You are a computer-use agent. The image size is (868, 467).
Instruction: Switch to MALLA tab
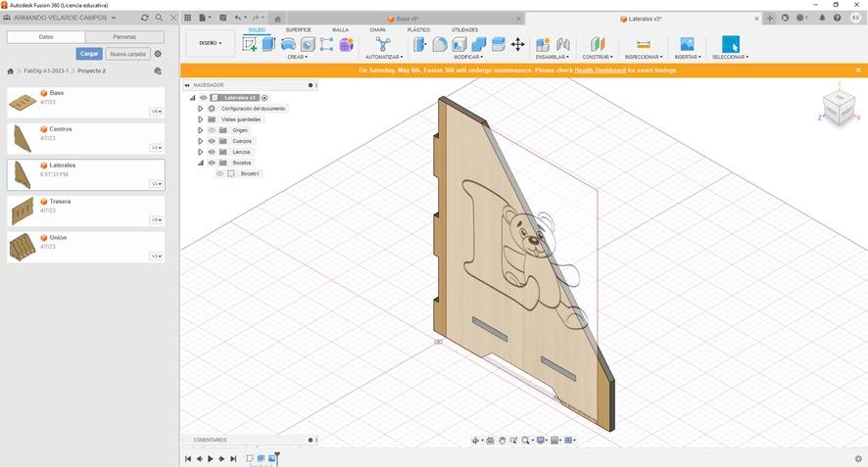pyautogui.click(x=341, y=30)
